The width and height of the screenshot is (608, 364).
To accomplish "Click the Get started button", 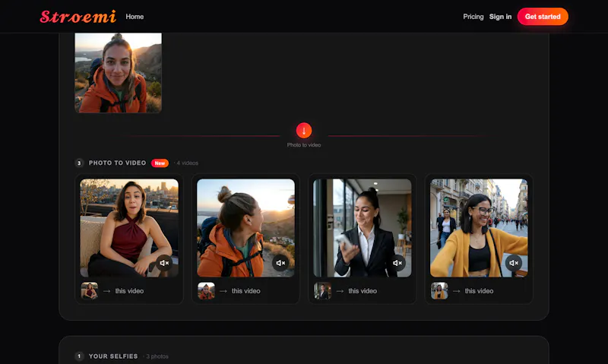I will point(543,17).
